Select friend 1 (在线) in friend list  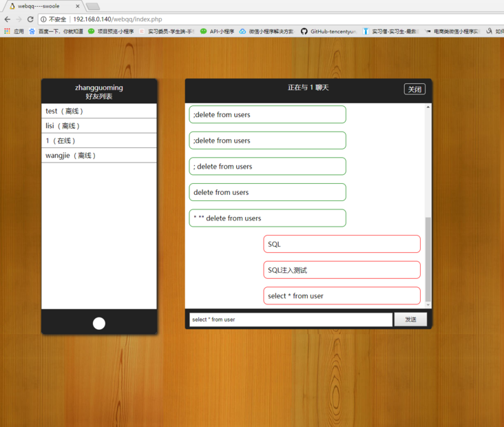(99, 140)
